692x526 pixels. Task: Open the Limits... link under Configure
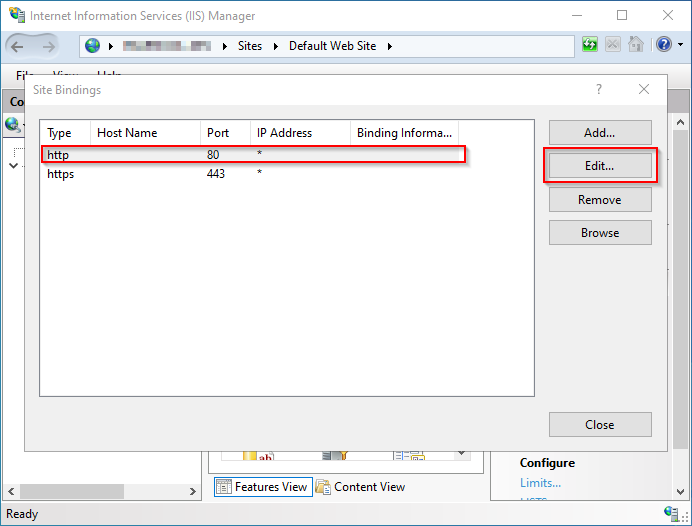[x=540, y=483]
